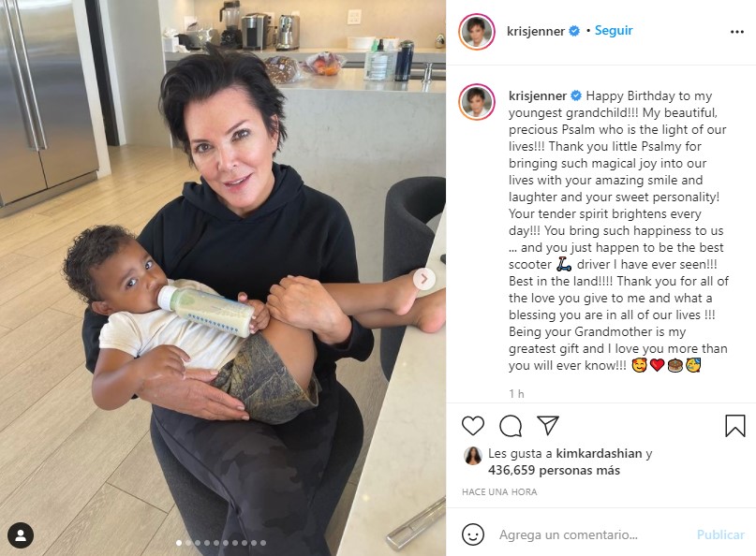
Task: Advance to next photo with arrow
Action: pyautogui.click(x=424, y=279)
